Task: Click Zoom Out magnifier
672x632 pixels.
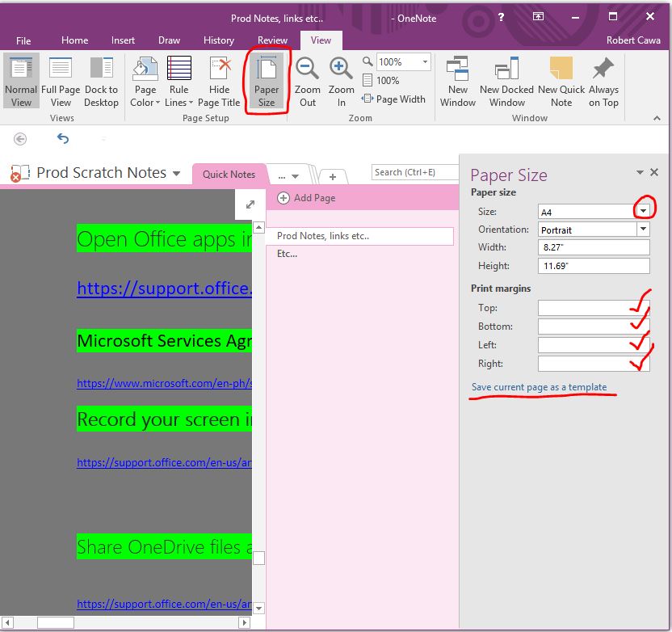Action: [307, 81]
